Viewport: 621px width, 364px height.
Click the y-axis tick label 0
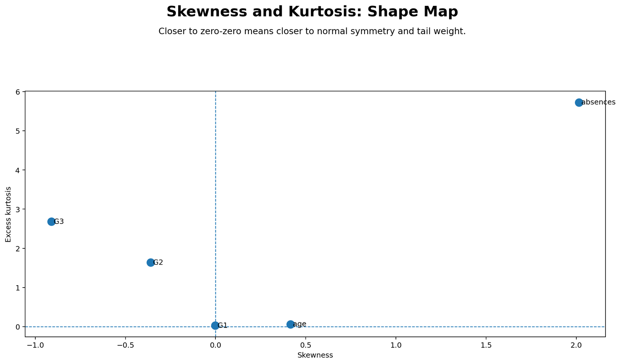(18, 327)
